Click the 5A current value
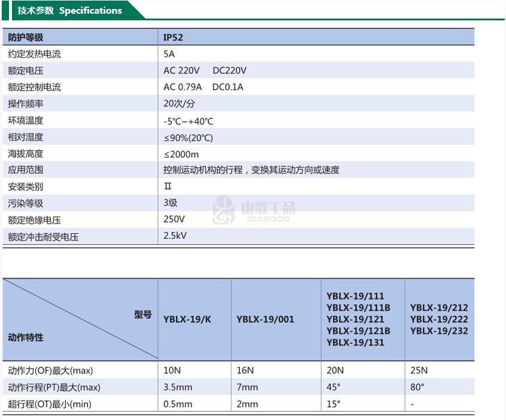 pyautogui.click(x=169, y=54)
